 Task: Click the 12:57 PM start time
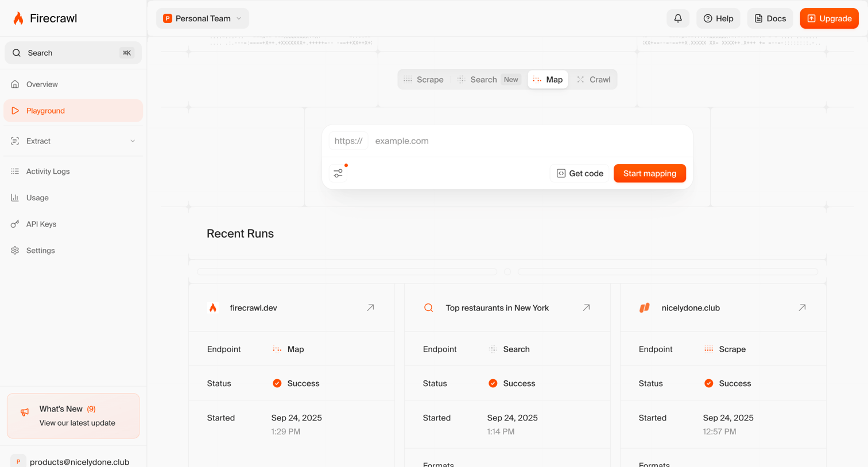point(719,431)
